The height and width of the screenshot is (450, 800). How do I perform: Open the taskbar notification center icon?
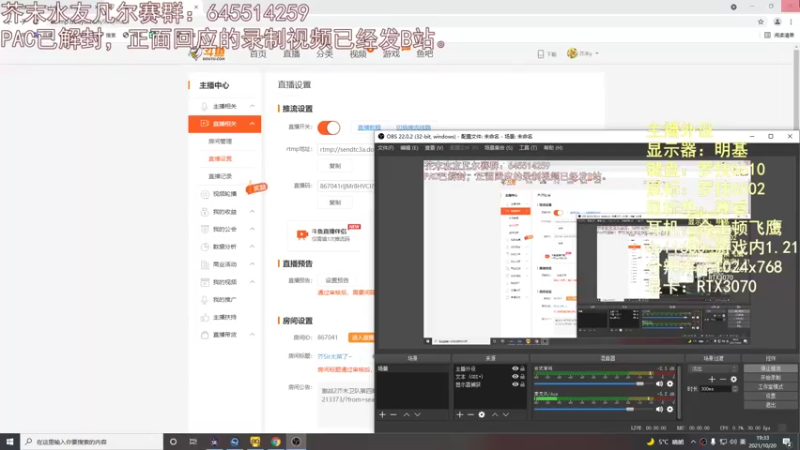pyautogui.click(x=788, y=441)
